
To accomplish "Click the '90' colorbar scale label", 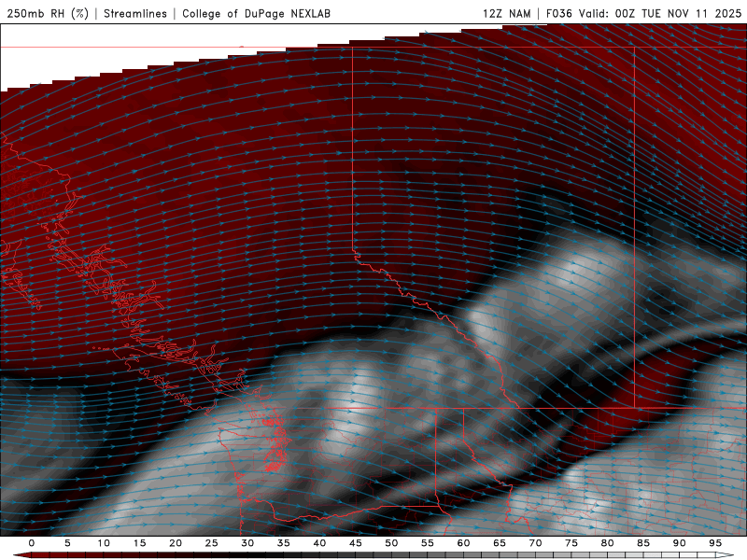I will [679, 543].
